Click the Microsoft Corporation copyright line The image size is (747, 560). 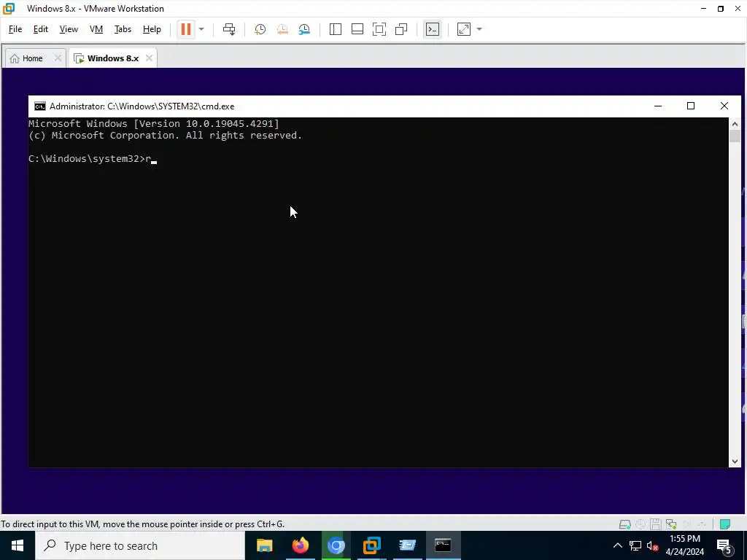[x=166, y=135]
